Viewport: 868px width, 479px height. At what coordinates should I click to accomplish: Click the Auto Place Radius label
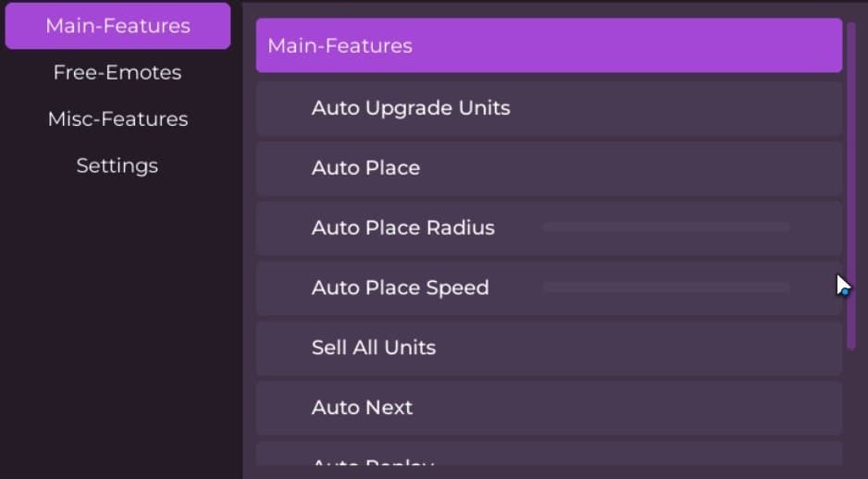[x=403, y=227]
